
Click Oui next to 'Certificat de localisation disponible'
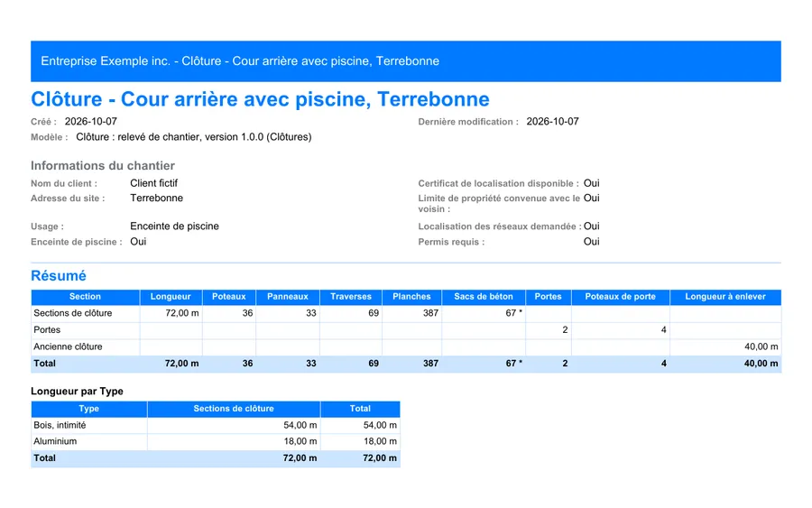click(591, 183)
